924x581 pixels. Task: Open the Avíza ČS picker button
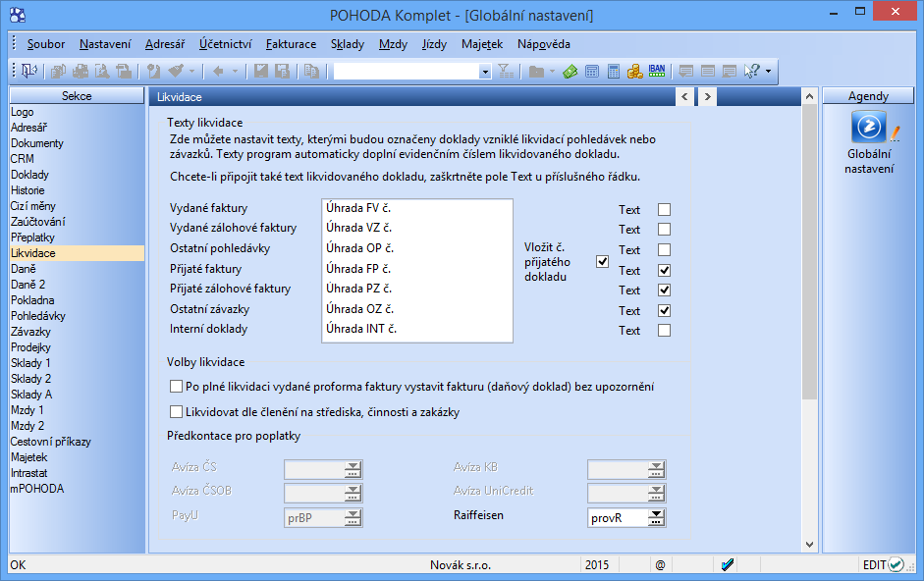tap(353, 470)
